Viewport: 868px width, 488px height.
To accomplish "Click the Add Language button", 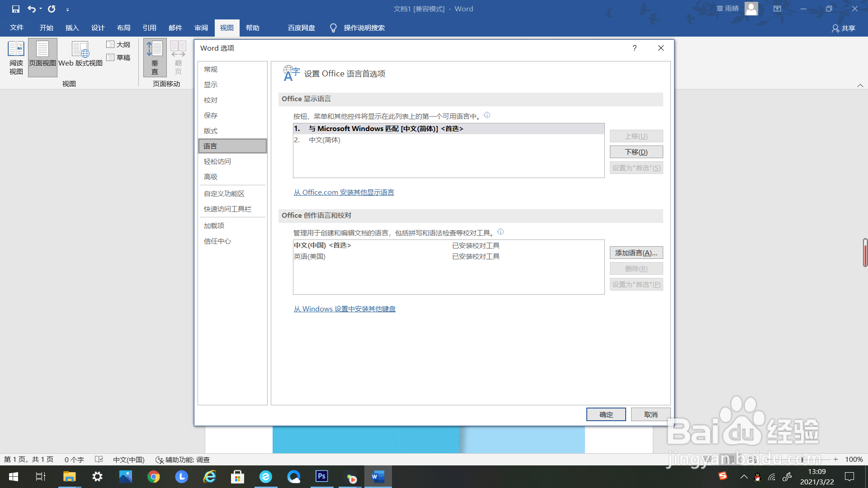I will pyautogui.click(x=636, y=253).
